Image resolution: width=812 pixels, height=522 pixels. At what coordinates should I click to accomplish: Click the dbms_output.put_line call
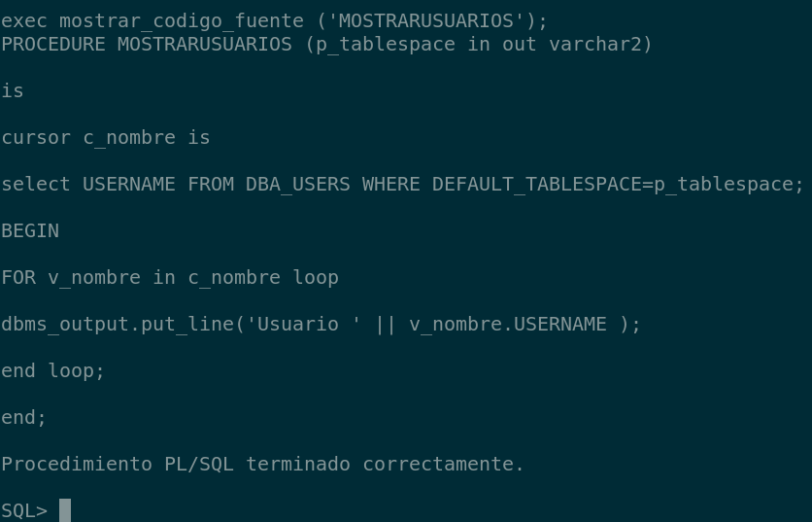pos(118,324)
